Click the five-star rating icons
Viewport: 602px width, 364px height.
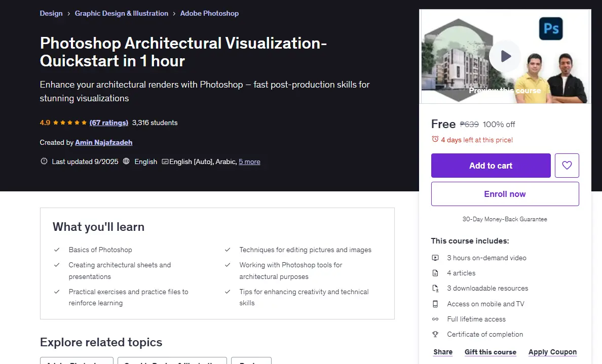pyautogui.click(x=69, y=123)
